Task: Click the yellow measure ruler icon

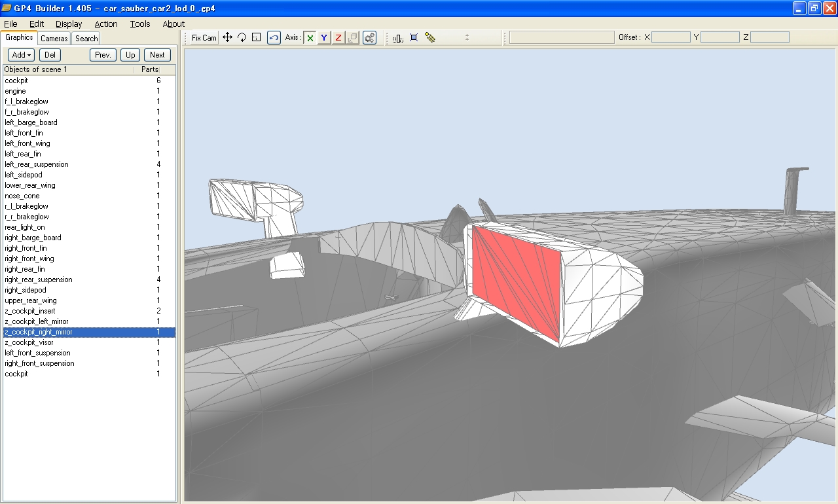Action: pos(430,37)
